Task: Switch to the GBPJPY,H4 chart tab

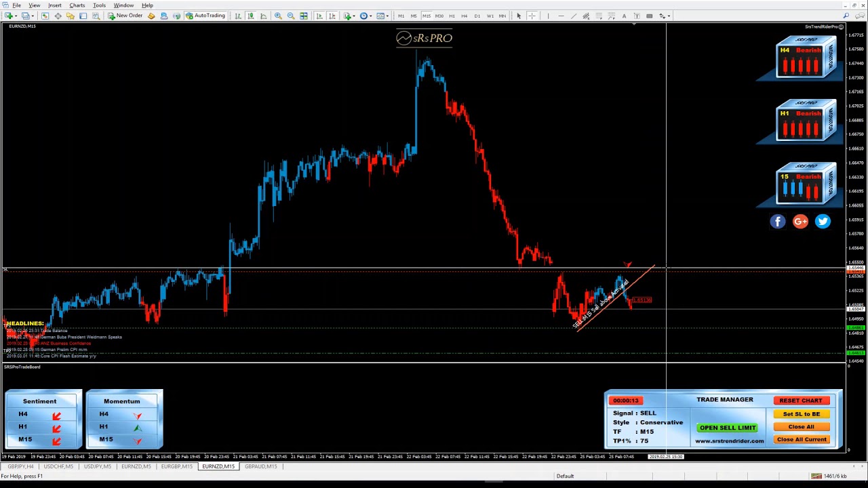Action: [x=20, y=466]
